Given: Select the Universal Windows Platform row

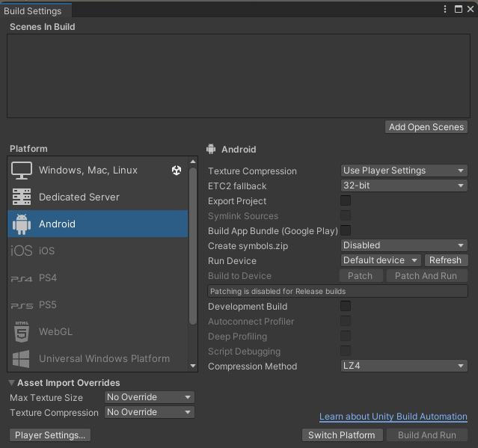Looking at the screenshot, I should click(x=97, y=358).
